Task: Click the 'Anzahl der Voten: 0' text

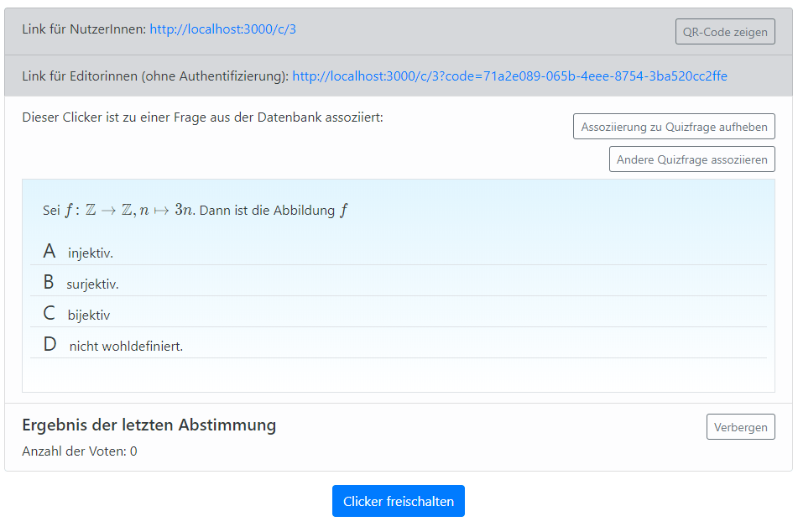Action: [80, 451]
